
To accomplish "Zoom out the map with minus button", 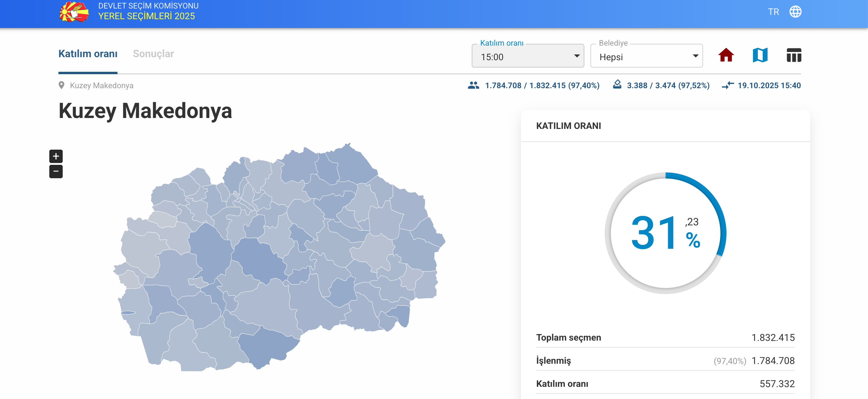I will click(56, 172).
